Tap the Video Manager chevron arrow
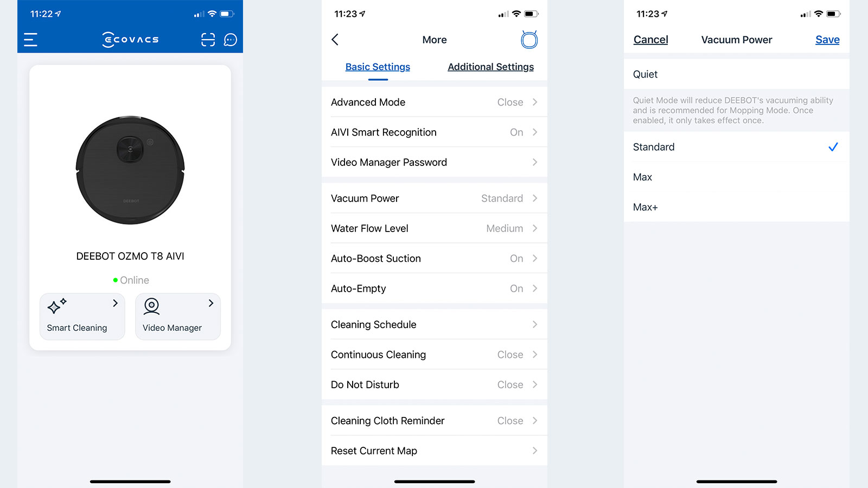868x488 pixels. (210, 303)
